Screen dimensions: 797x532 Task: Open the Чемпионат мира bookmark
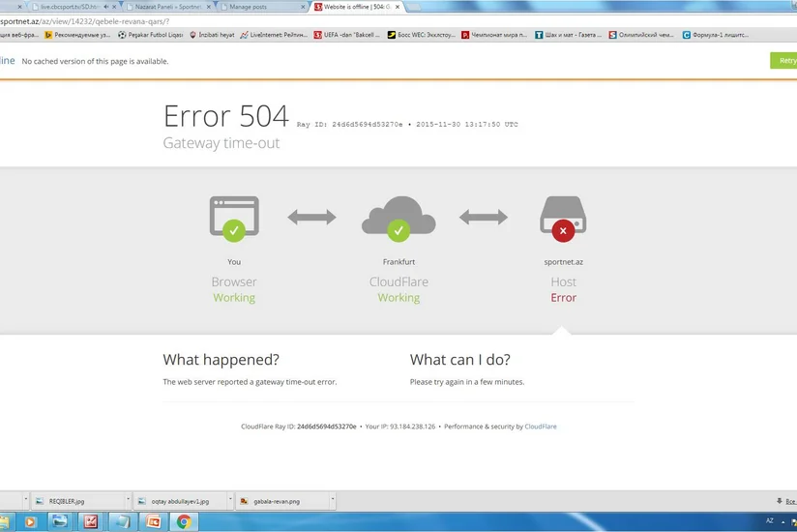click(x=494, y=35)
